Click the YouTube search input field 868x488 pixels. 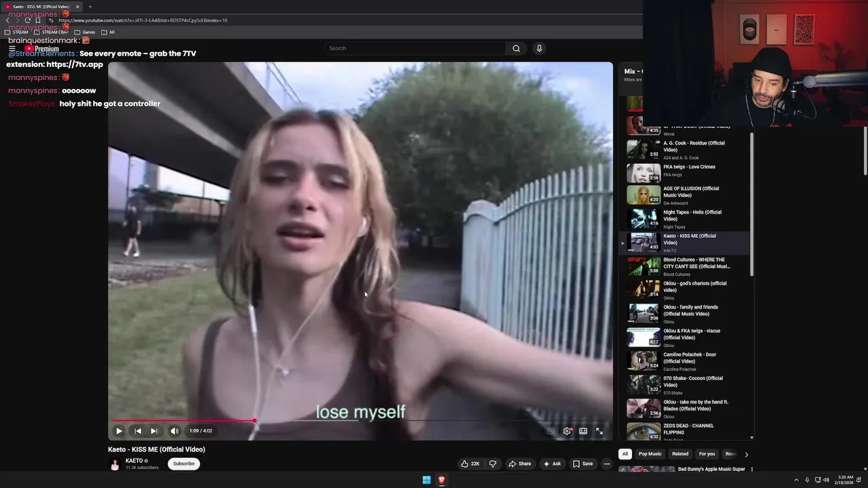pyautogui.click(x=414, y=48)
